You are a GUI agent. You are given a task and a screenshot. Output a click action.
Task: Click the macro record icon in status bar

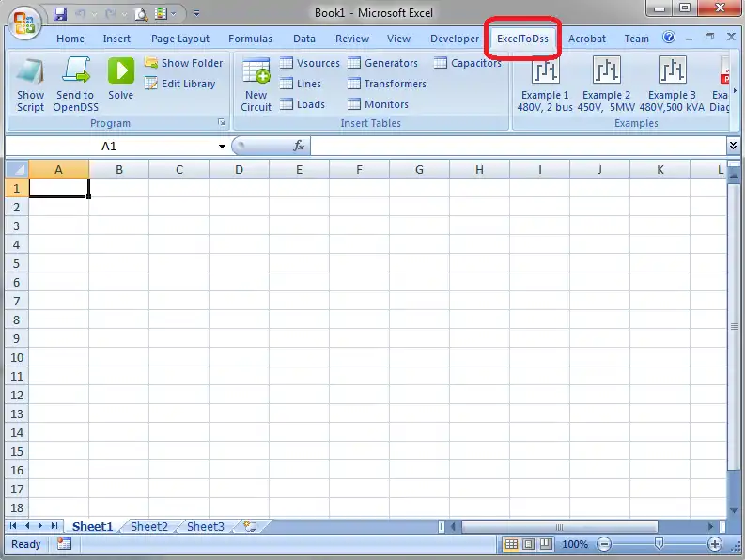click(x=64, y=544)
